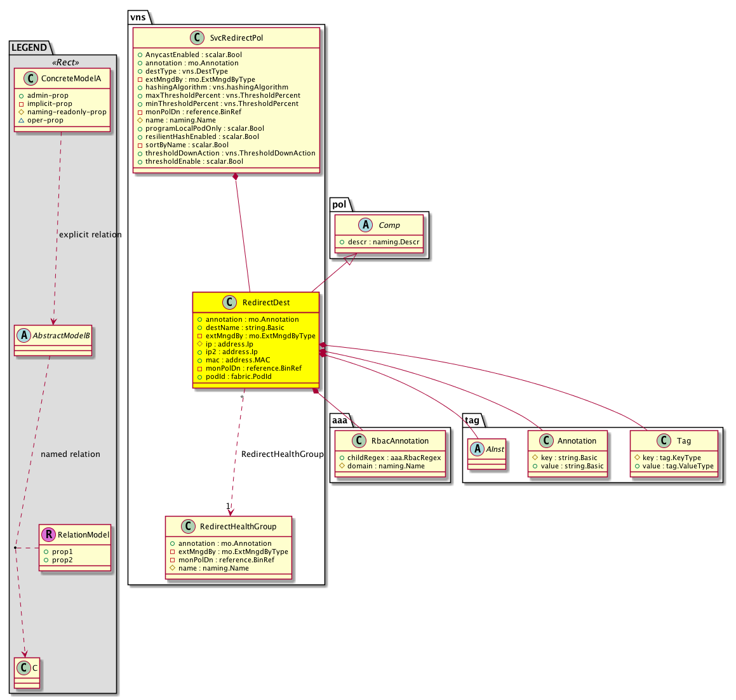Screen dimensions: 736x700
Task: Select the vns package tab
Action: tap(138, 17)
